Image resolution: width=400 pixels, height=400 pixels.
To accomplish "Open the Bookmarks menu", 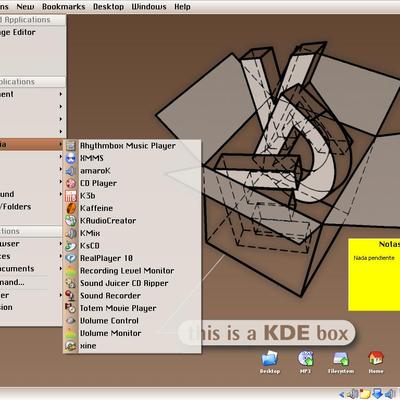I will [x=64, y=7].
